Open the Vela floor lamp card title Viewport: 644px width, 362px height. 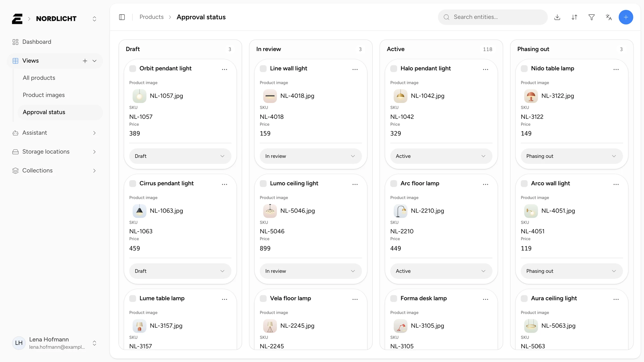tap(291, 298)
